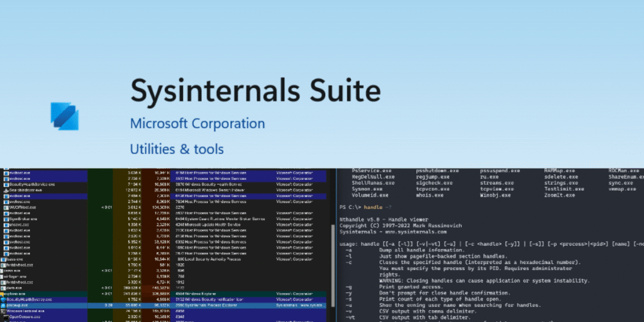Click the SecurityHealthSystray.exe shield icon
The width and height of the screenshot is (644, 322).
click(3, 300)
